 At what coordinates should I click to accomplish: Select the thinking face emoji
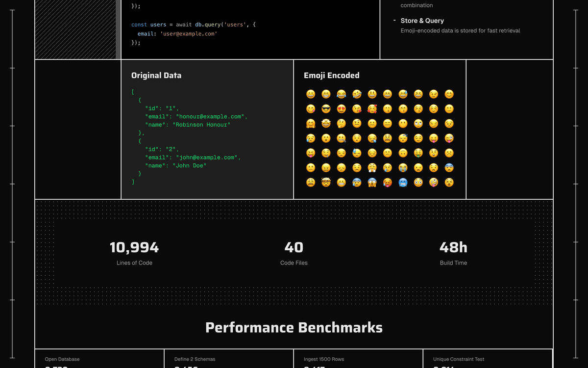pos(341,124)
